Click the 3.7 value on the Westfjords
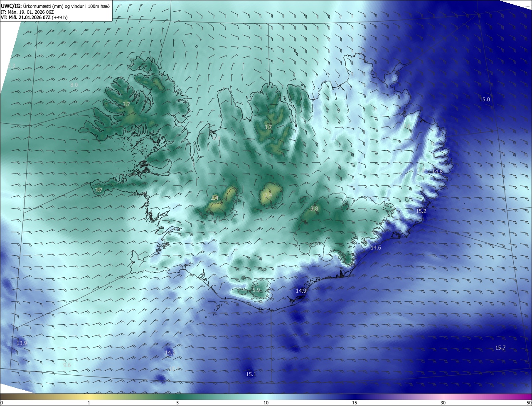532x406 pixels. 126,105
